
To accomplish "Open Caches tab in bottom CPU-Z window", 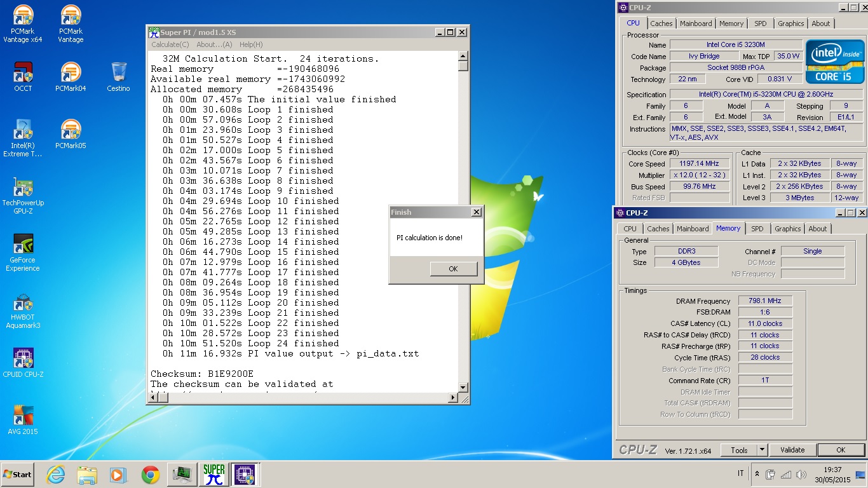I will coord(658,229).
